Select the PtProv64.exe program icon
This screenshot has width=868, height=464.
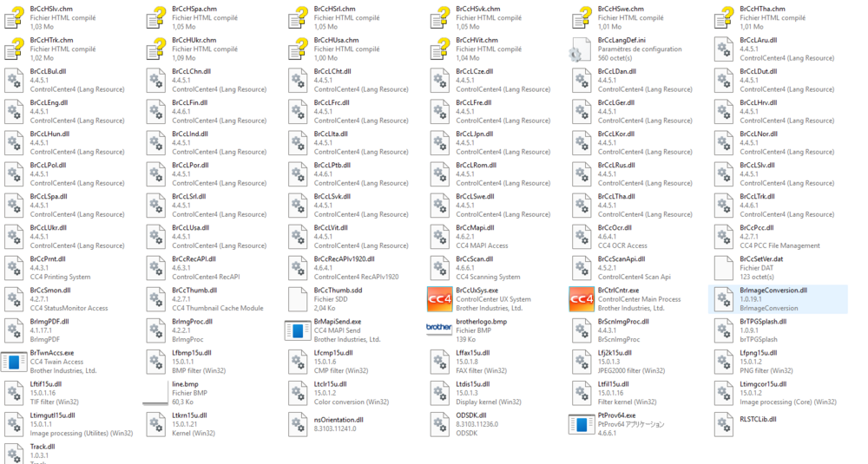(582, 424)
